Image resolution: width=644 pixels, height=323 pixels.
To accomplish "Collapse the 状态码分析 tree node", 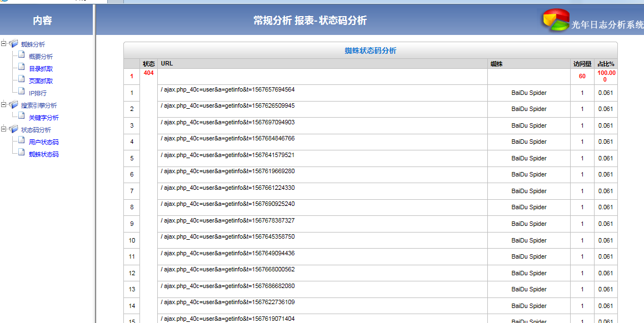I will [x=4, y=129].
